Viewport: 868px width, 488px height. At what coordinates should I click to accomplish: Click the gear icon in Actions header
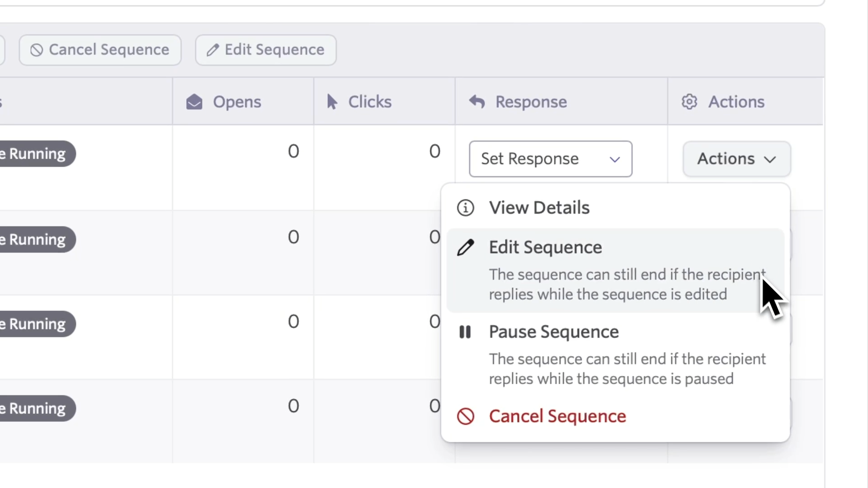[x=689, y=102]
